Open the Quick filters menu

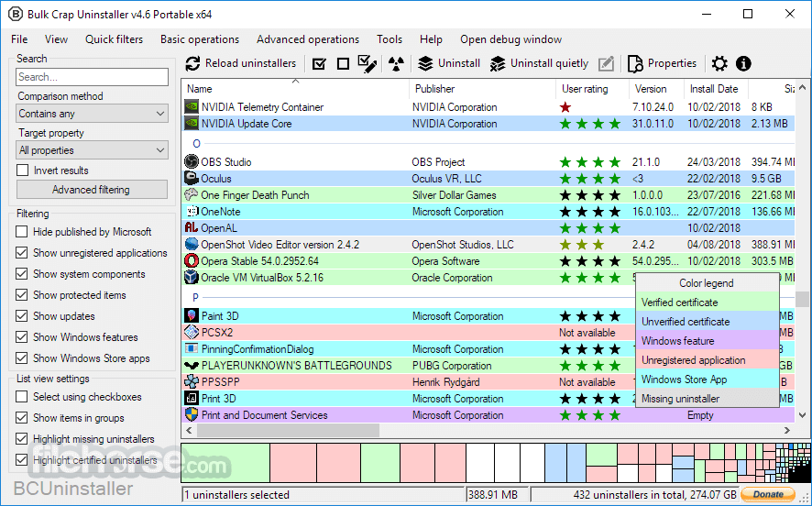[x=114, y=39]
